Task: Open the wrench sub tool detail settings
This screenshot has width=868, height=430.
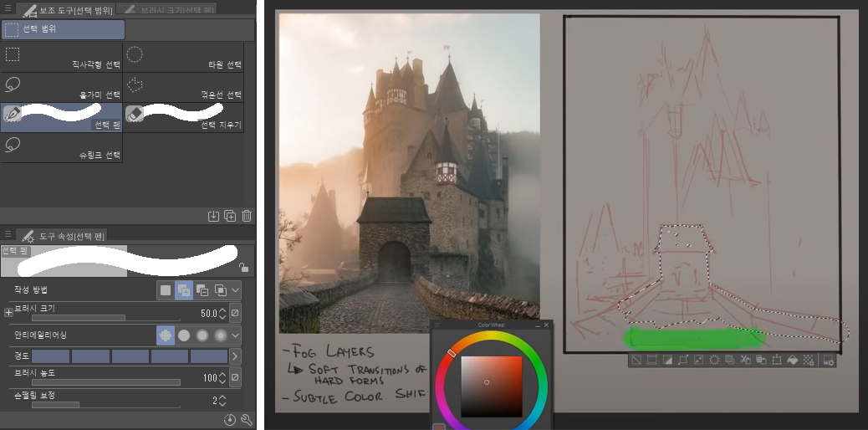Action: [x=246, y=419]
